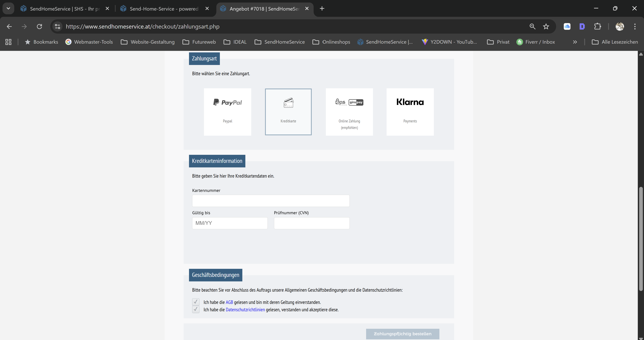
Task: Open the Bookmarks bookmark
Action: [41, 42]
